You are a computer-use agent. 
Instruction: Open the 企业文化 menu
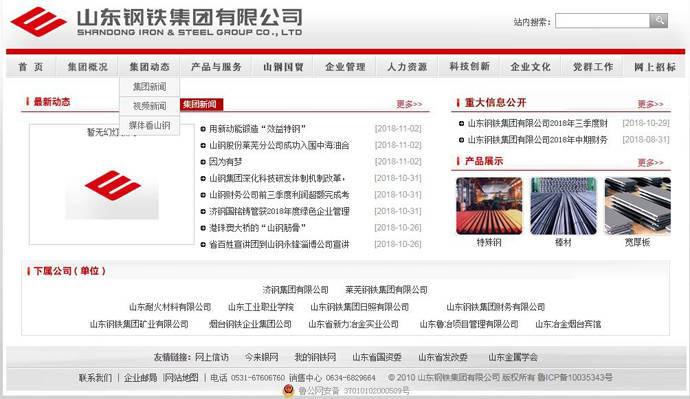[530, 67]
